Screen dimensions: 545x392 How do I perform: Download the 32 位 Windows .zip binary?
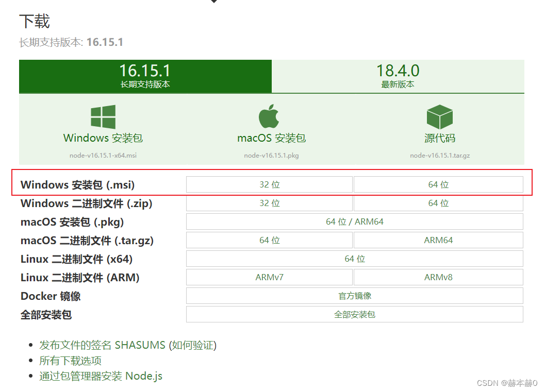point(269,203)
